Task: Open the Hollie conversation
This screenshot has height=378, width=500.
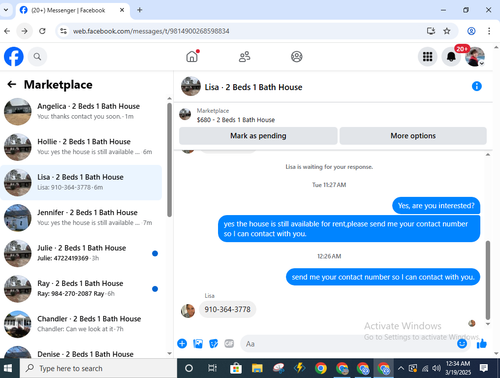Action: coord(81,147)
